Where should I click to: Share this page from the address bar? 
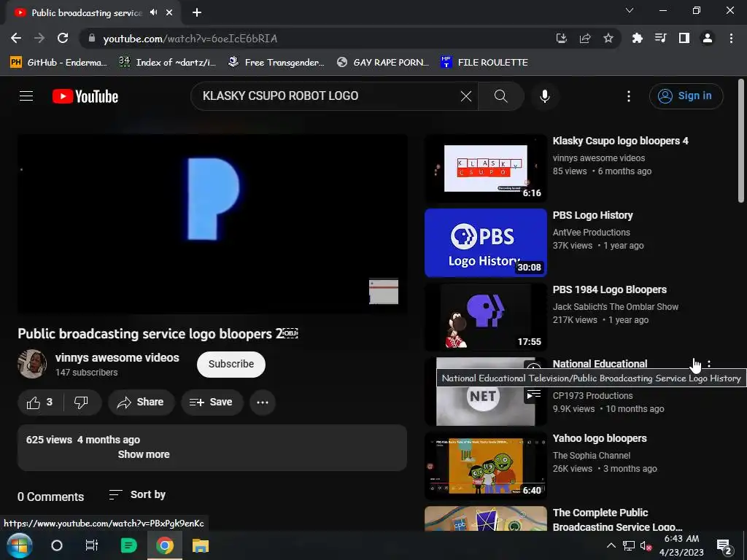click(585, 38)
